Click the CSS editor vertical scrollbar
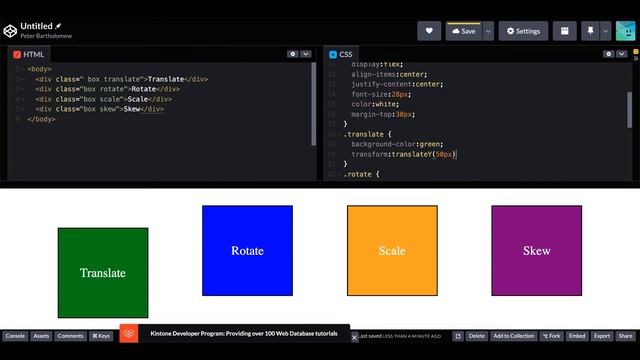The width and height of the screenshot is (640, 360). [x=629, y=109]
